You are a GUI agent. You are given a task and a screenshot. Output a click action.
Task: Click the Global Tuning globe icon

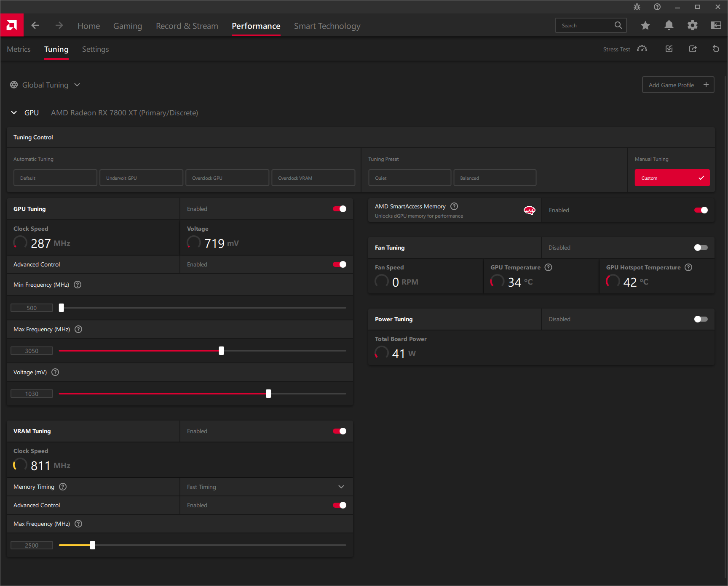pyautogui.click(x=14, y=85)
